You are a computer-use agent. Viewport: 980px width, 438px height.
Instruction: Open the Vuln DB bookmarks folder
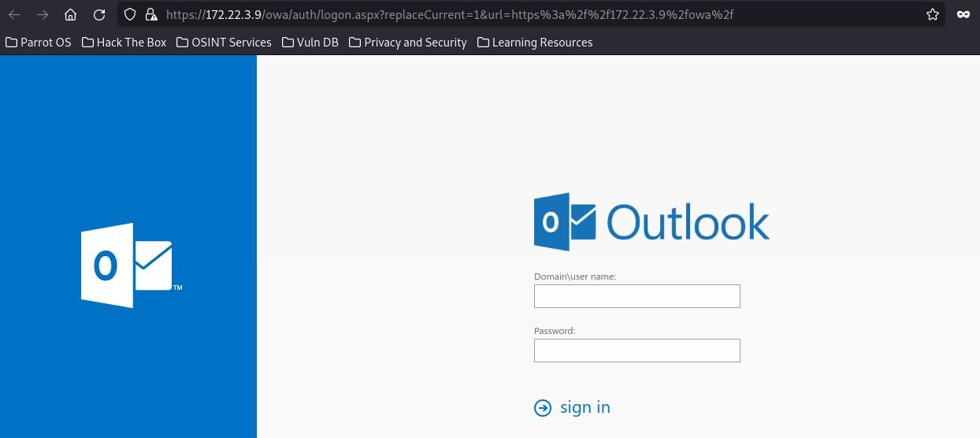tap(310, 43)
